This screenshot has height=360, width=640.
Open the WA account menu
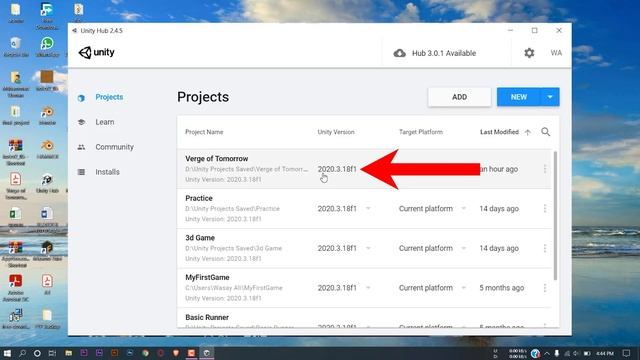pos(556,53)
